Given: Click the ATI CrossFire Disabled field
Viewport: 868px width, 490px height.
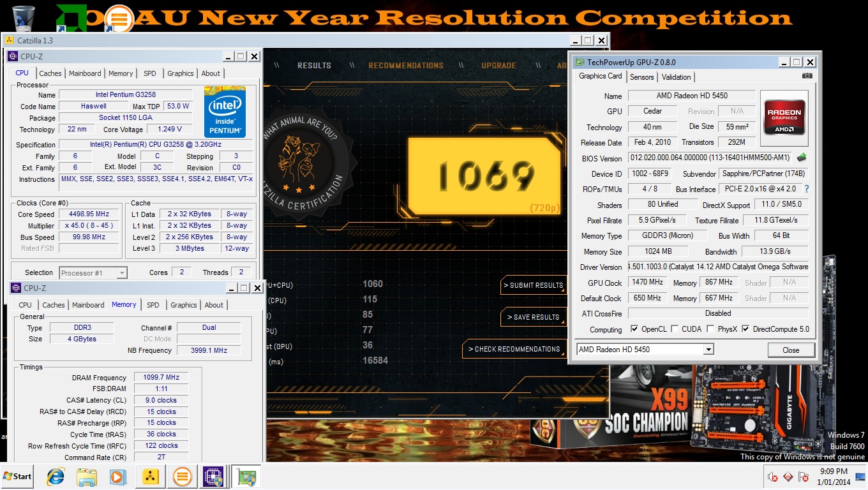Looking at the screenshot, I should 718,313.
